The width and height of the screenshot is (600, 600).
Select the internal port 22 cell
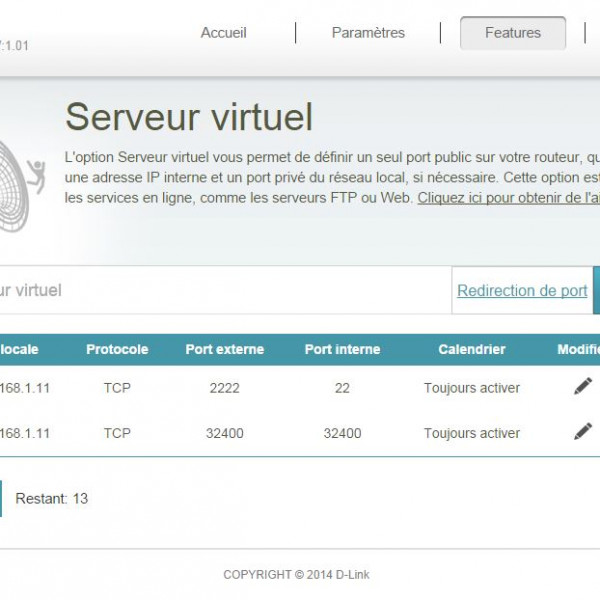(342, 388)
